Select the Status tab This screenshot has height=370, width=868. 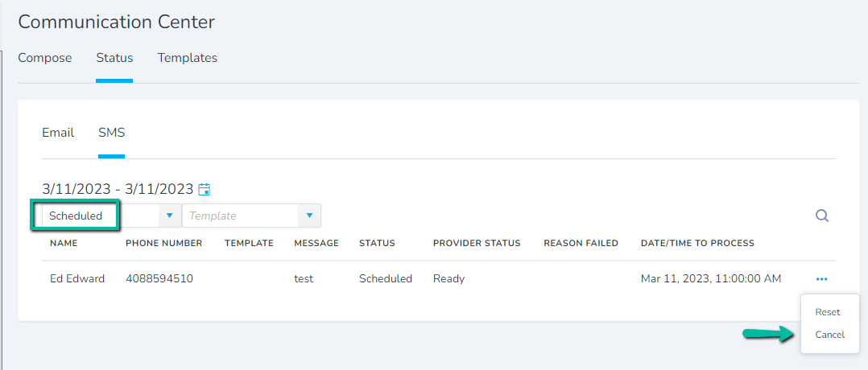click(x=114, y=58)
